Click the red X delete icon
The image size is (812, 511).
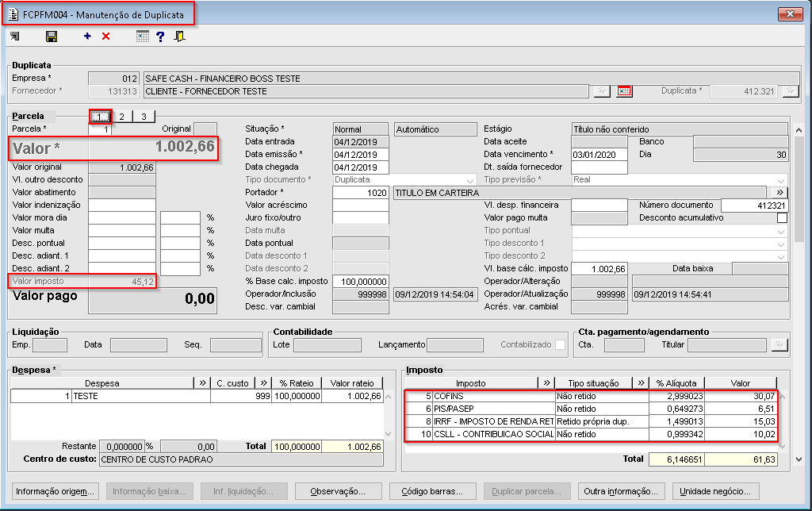click(105, 36)
